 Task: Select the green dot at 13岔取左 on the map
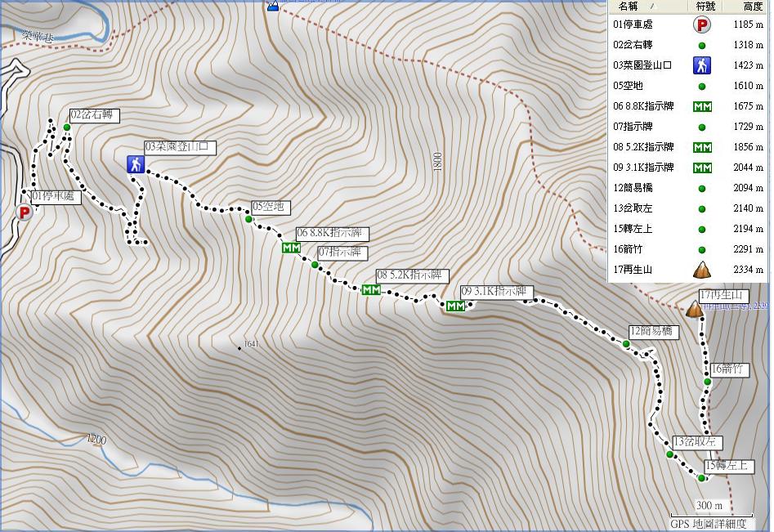670,454
